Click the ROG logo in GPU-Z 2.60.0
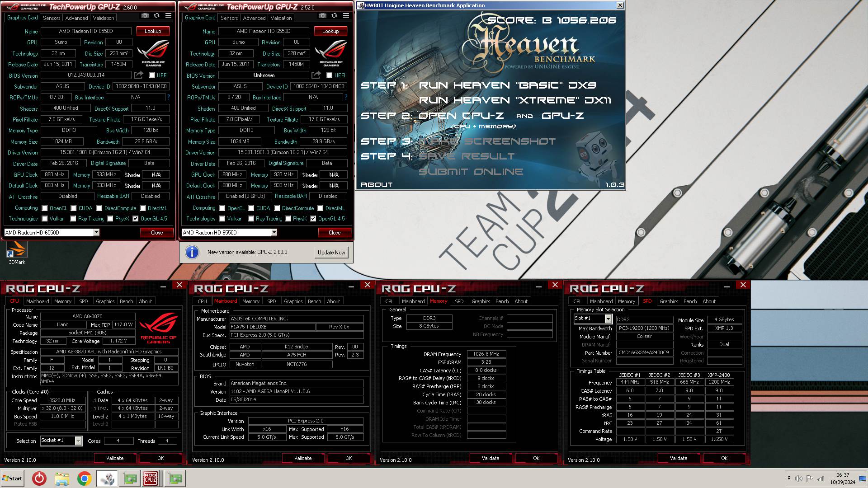This screenshot has width=868, height=488. (x=153, y=53)
